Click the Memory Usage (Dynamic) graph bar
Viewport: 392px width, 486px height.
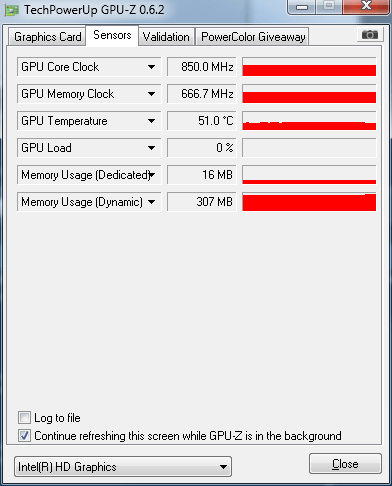(x=309, y=202)
